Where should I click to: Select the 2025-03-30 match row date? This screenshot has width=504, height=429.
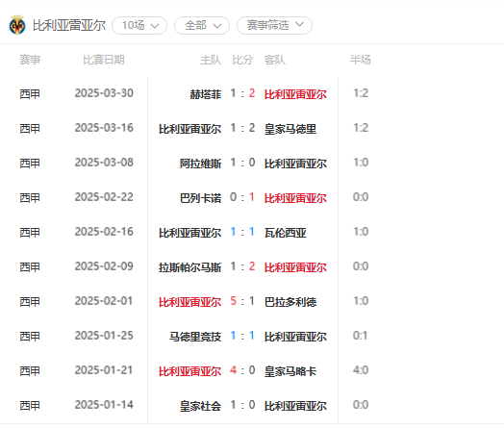click(x=104, y=93)
